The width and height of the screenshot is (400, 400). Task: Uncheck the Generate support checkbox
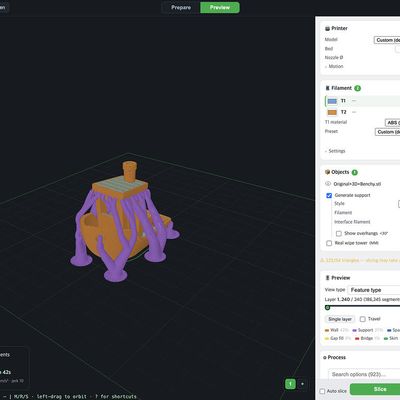pos(329,195)
